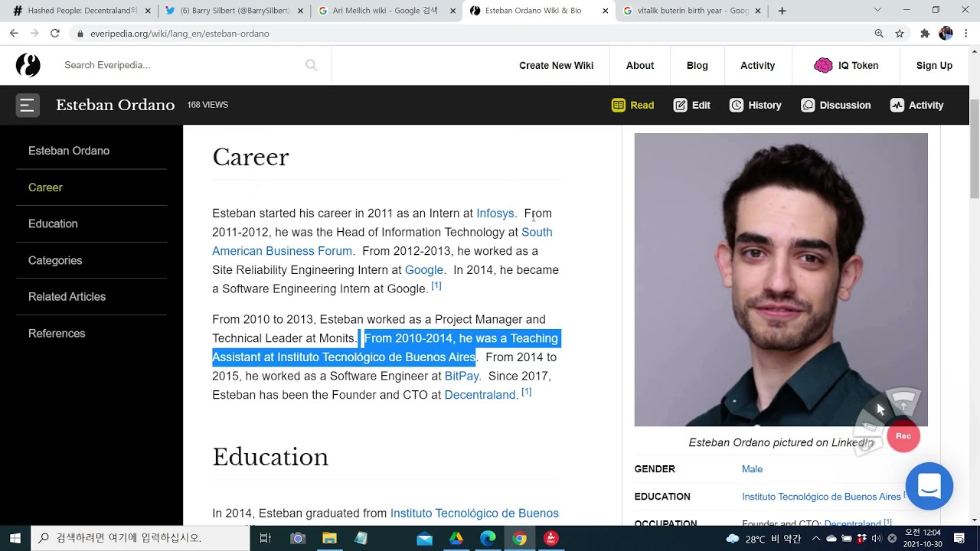The width and height of the screenshot is (980, 551).
Task: Open the History tab
Action: click(x=755, y=105)
